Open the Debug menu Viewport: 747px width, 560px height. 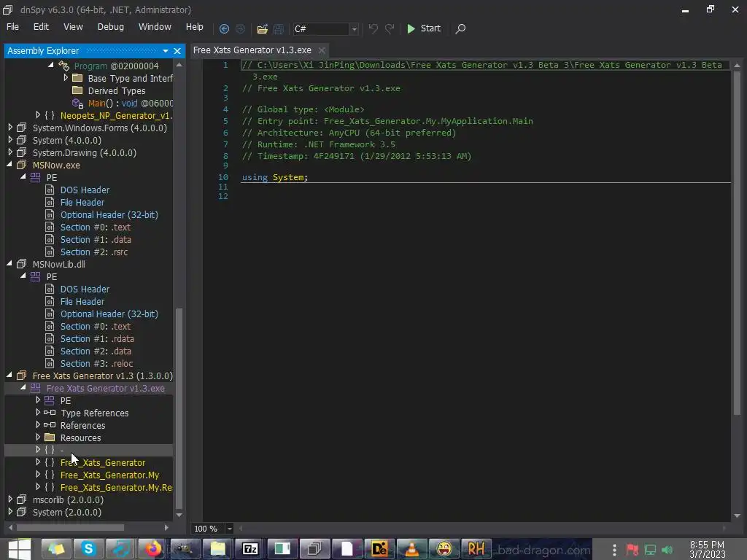(x=111, y=27)
